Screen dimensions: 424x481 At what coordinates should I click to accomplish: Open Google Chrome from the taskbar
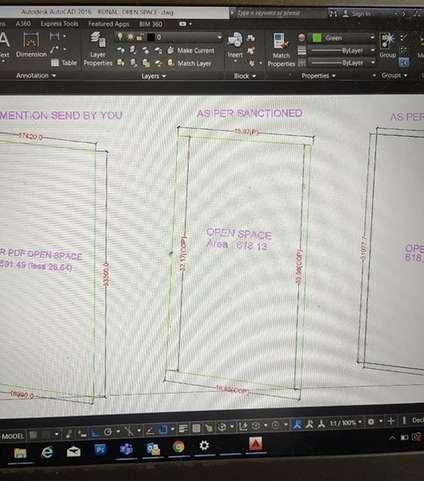(178, 447)
